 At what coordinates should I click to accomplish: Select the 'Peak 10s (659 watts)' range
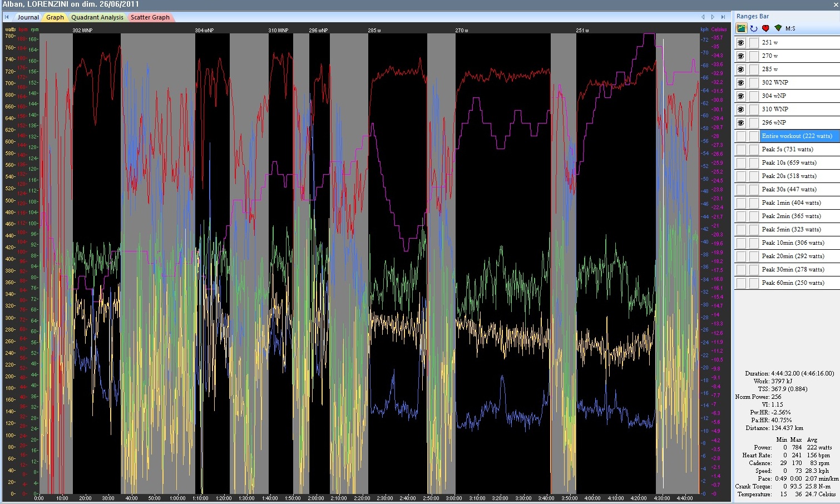coord(800,162)
